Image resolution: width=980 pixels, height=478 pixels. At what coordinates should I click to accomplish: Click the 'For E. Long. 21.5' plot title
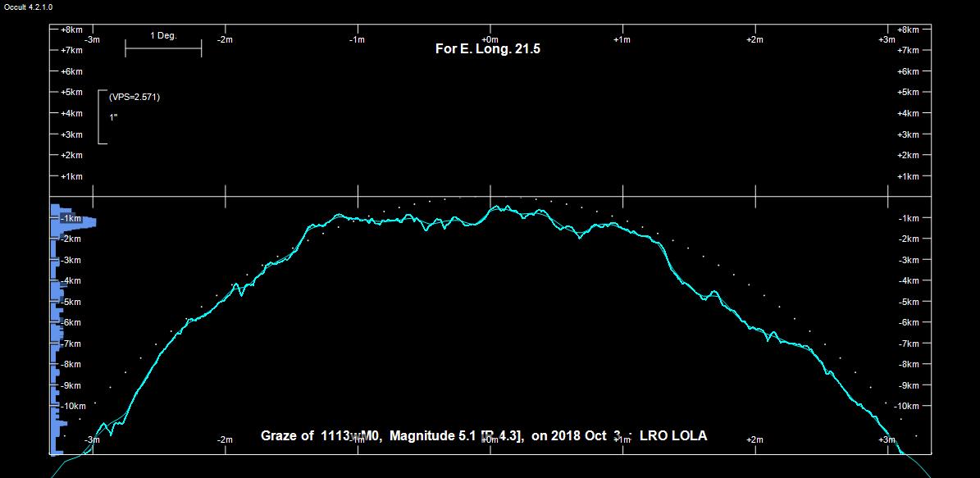coord(487,49)
